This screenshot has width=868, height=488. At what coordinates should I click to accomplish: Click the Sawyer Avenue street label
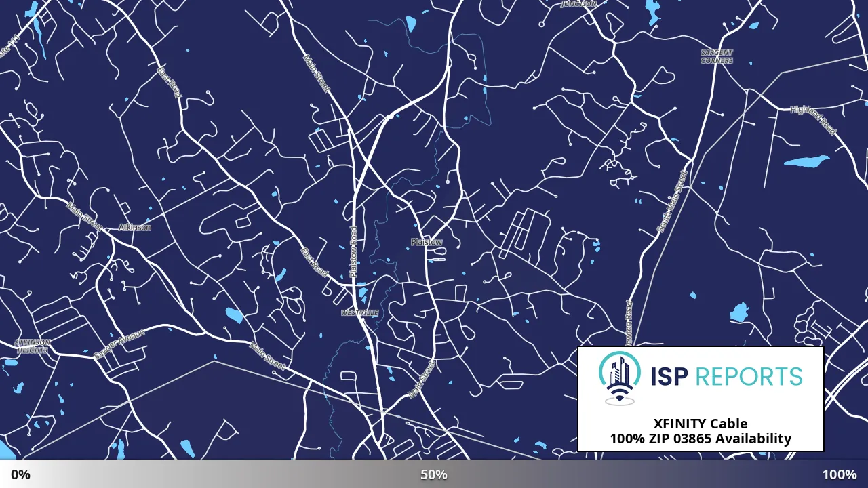tap(119, 344)
